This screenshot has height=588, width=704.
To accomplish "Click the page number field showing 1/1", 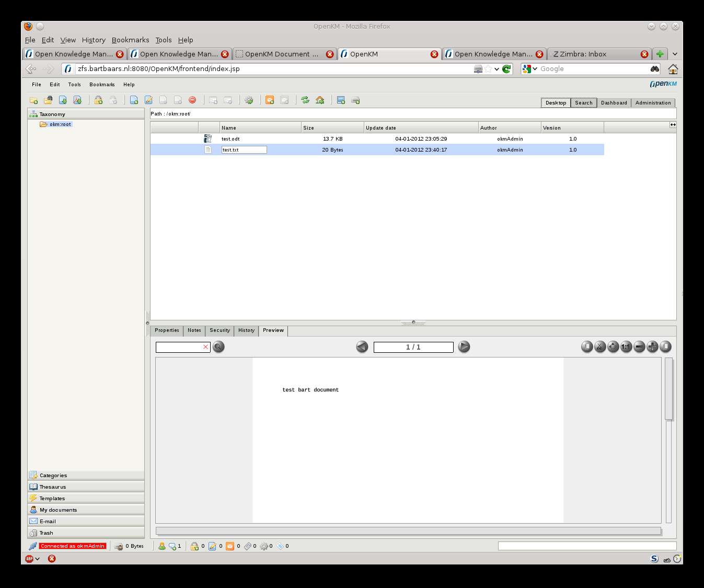I will pyautogui.click(x=413, y=347).
